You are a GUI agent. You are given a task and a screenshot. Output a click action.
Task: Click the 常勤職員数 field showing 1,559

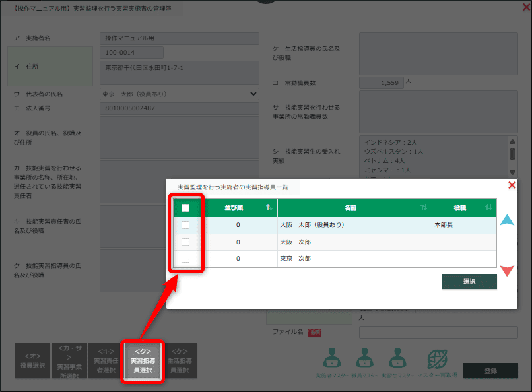pos(382,82)
